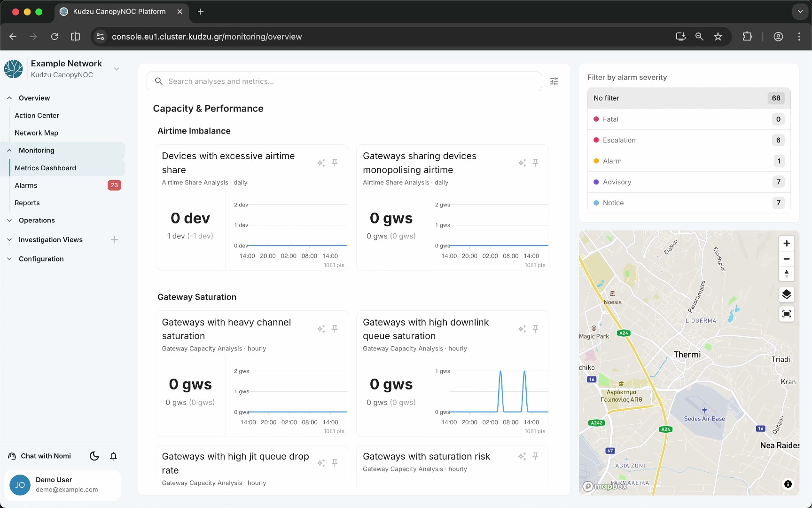Show map attribution info
The width and height of the screenshot is (812, 508).
pos(788,484)
